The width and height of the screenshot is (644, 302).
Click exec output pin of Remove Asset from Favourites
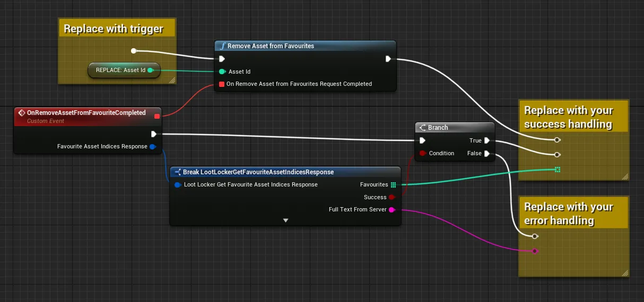[x=388, y=59]
